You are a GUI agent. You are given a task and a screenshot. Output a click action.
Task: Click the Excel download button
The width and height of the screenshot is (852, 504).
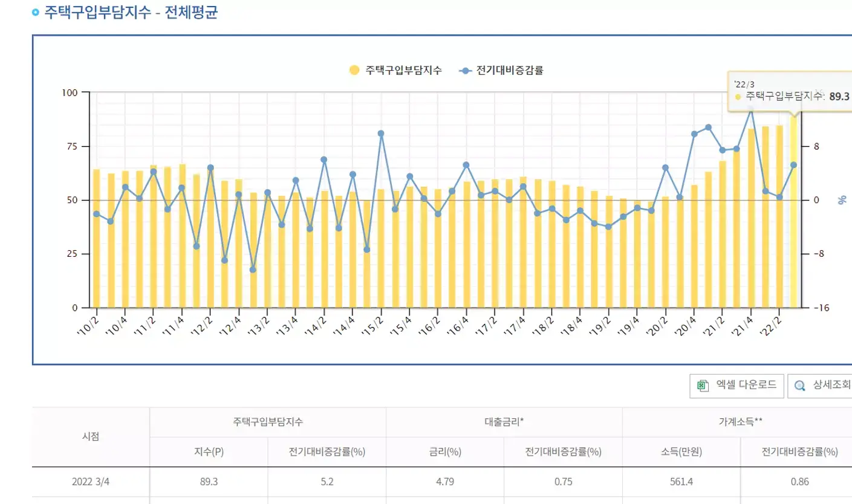click(x=737, y=386)
